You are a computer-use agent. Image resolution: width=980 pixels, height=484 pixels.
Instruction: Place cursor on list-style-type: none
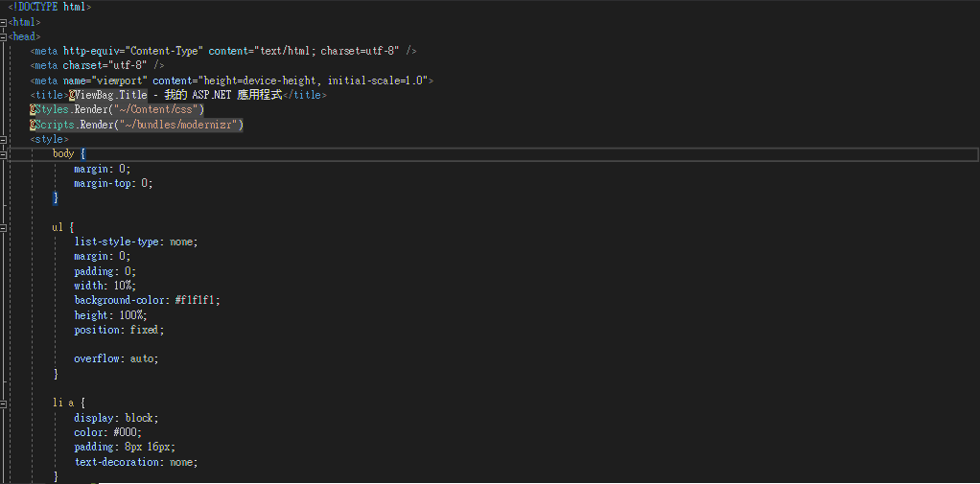point(135,242)
